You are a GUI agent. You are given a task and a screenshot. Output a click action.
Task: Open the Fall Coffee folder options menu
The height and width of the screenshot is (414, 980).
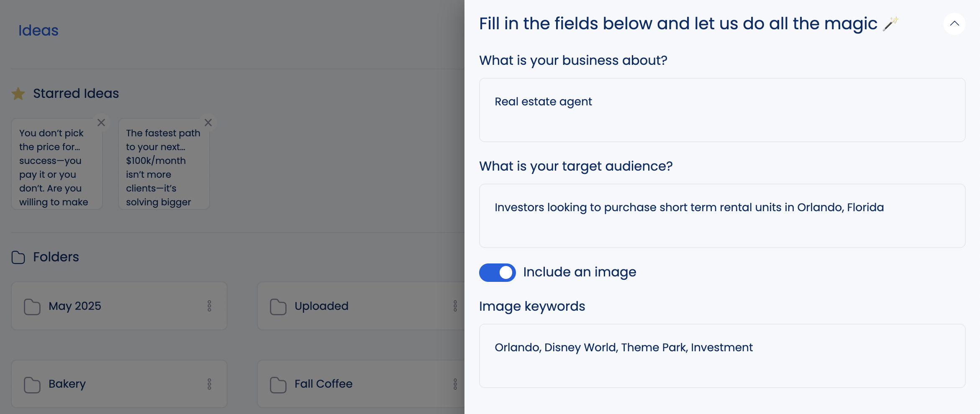tap(455, 384)
